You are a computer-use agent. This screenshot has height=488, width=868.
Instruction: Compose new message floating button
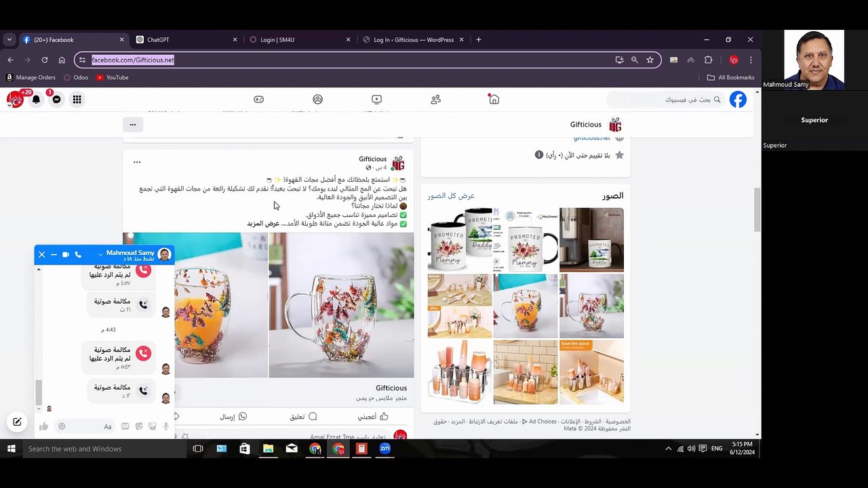(x=17, y=422)
